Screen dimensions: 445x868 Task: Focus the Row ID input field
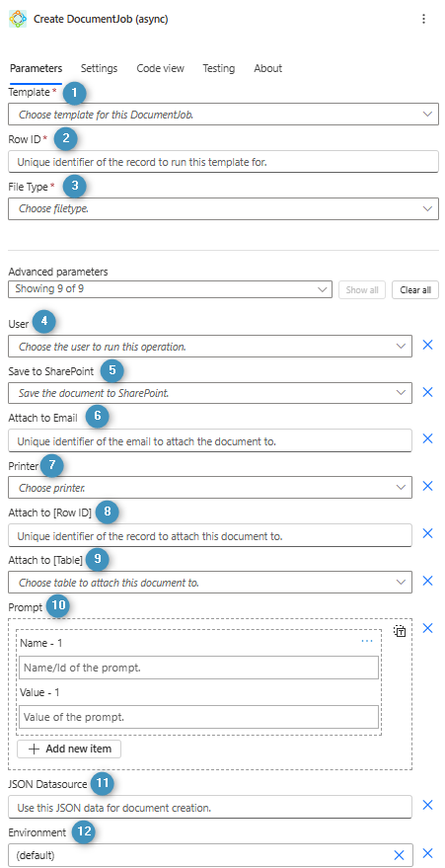click(x=223, y=163)
